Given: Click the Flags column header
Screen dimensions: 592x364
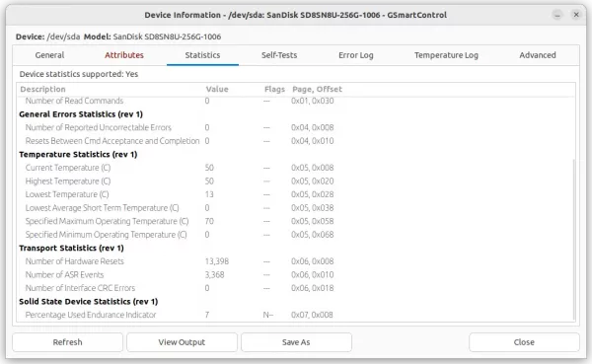Looking at the screenshot, I should pyautogui.click(x=274, y=89).
